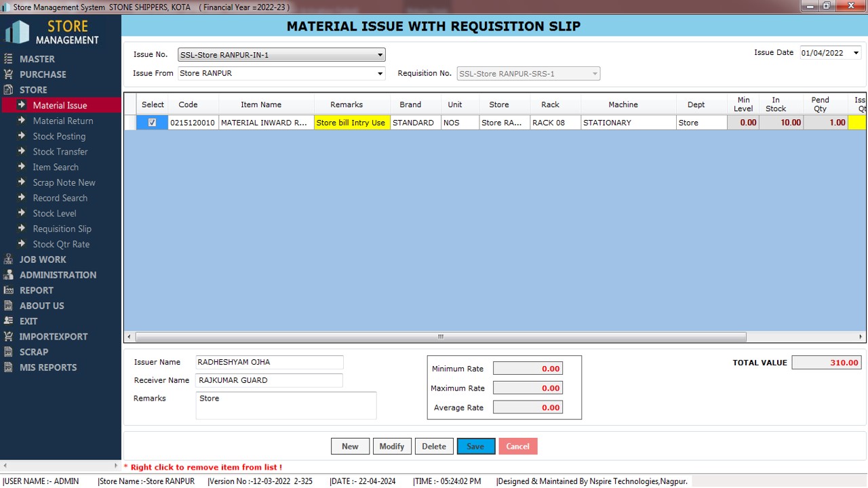Click the JOB WORK sidebar icon
Viewport: 868px width, 488px height.
click(8, 260)
